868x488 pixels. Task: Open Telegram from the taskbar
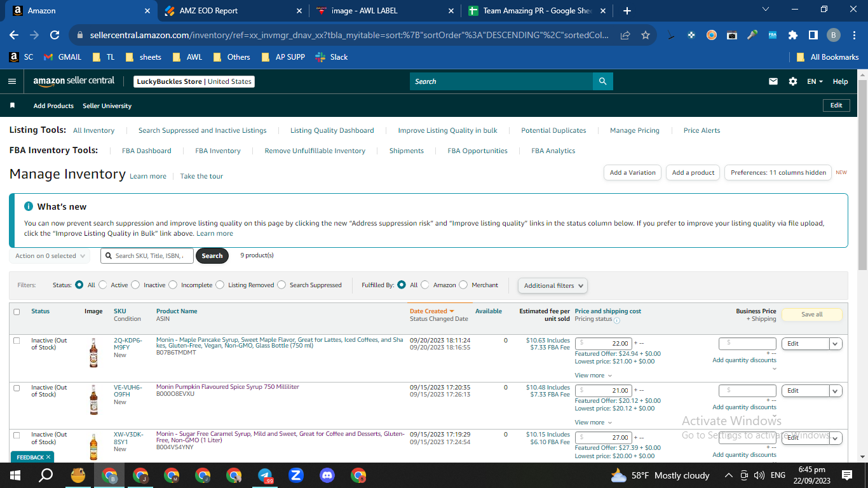click(x=266, y=475)
